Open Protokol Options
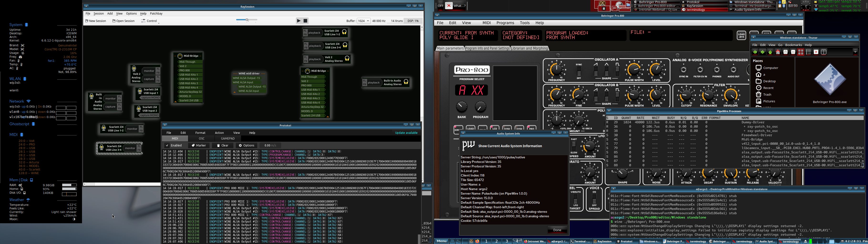The image size is (868, 244). click(x=246, y=145)
